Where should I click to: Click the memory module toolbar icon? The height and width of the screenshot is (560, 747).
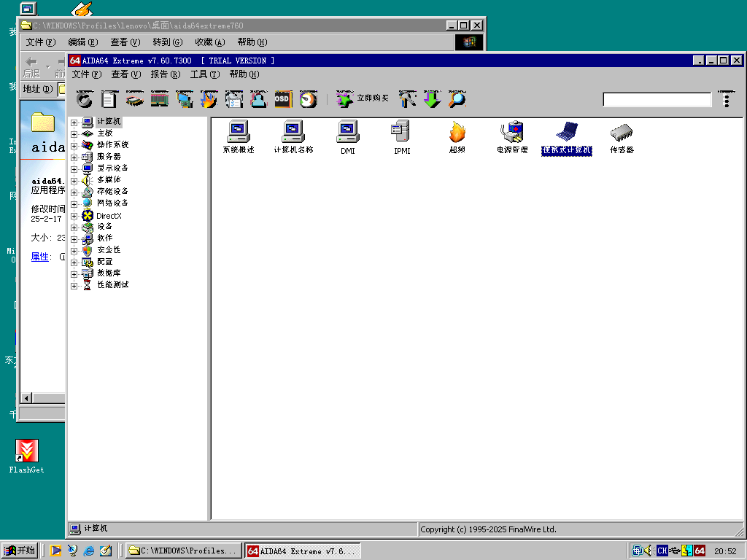160,99
